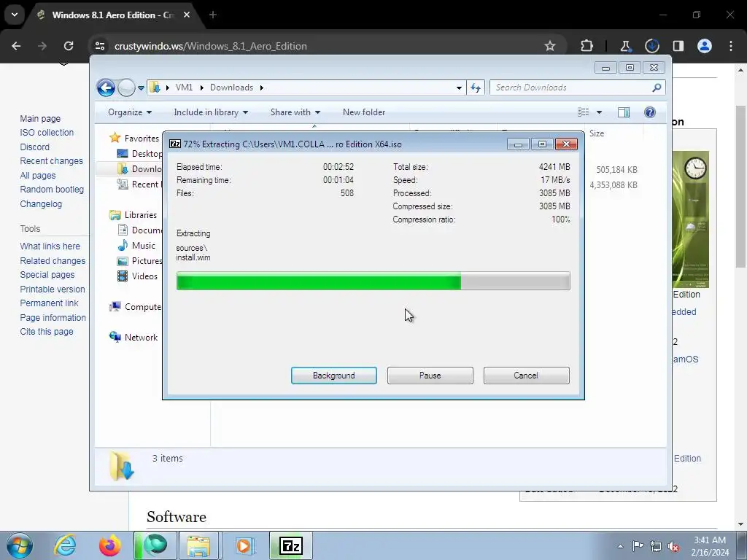The height and width of the screenshot is (560, 747).
Task: Cancel the 7-Zip extraction
Action: tap(527, 376)
